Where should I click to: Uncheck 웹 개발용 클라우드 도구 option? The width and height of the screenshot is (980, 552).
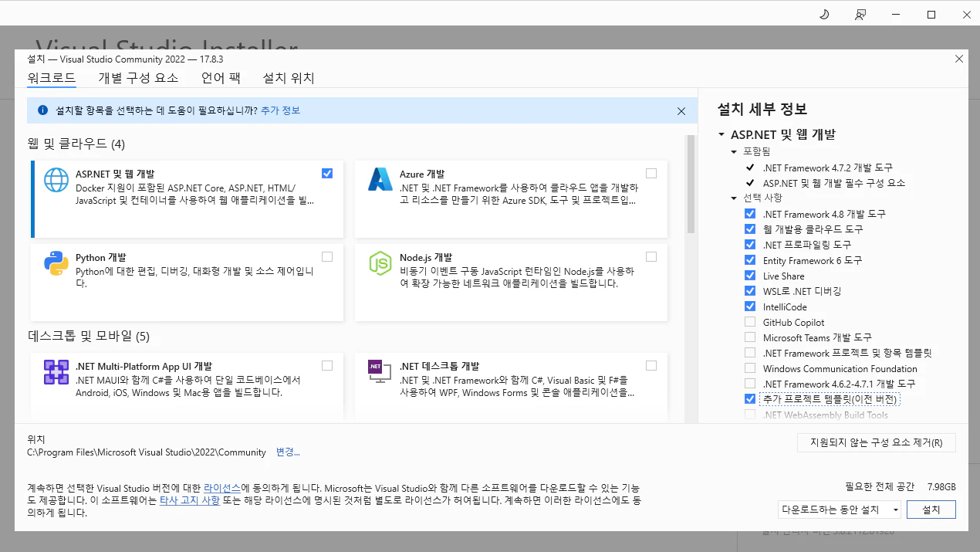tap(750, 229)
